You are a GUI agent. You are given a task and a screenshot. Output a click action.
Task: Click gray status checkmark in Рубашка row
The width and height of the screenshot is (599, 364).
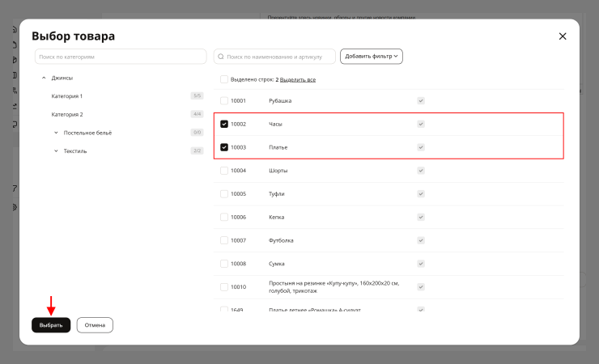coord(421,101)
